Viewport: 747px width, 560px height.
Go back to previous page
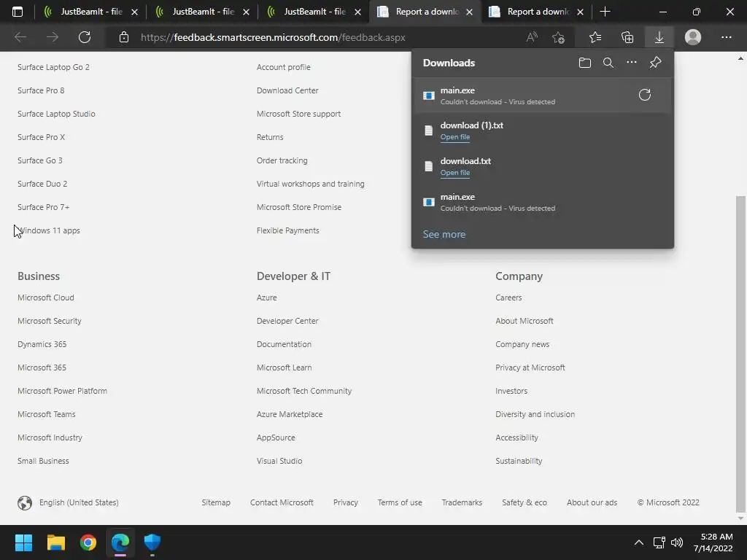20,37
